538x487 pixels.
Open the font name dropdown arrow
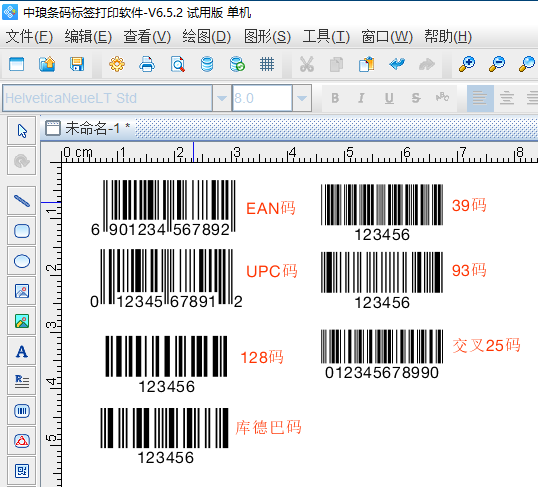222,98
